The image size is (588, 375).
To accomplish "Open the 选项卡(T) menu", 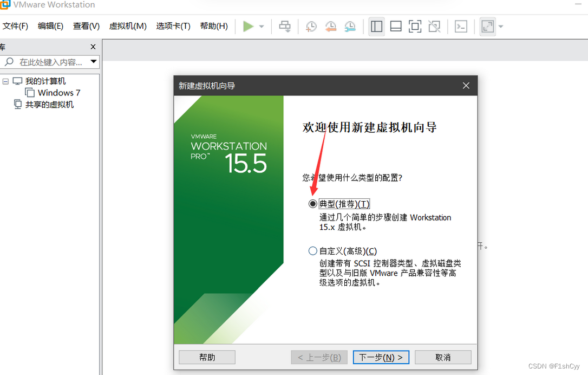I will tap(173, 26).
